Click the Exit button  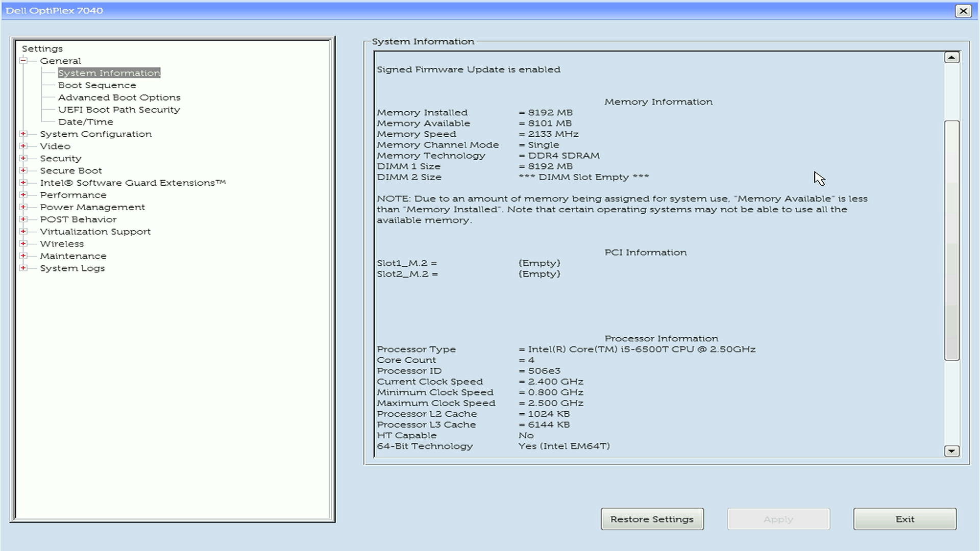click(905, 519)
